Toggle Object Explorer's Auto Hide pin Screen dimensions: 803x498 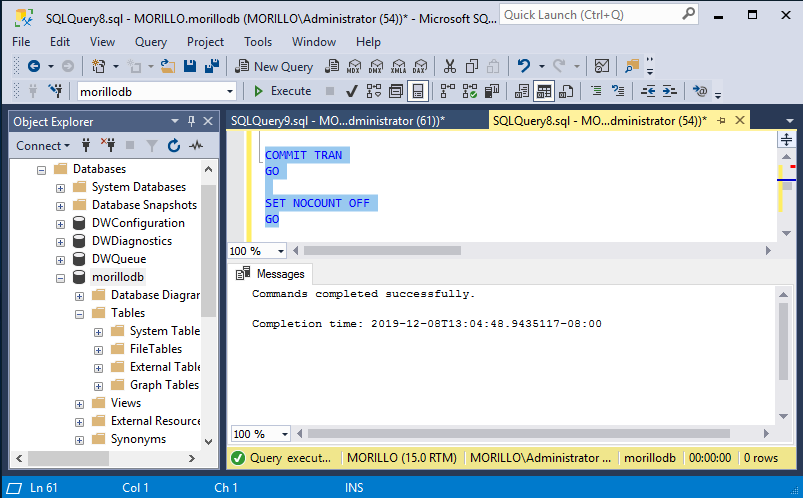coord(191,121)
